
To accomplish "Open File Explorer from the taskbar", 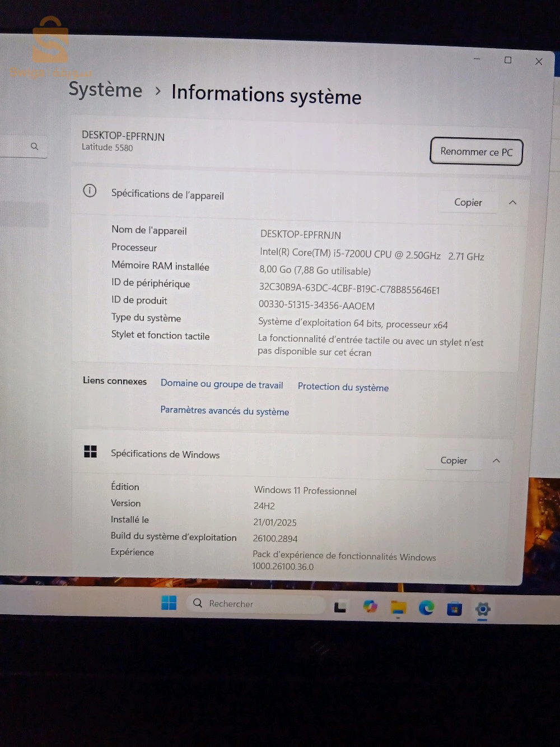I will coord(398,607).
